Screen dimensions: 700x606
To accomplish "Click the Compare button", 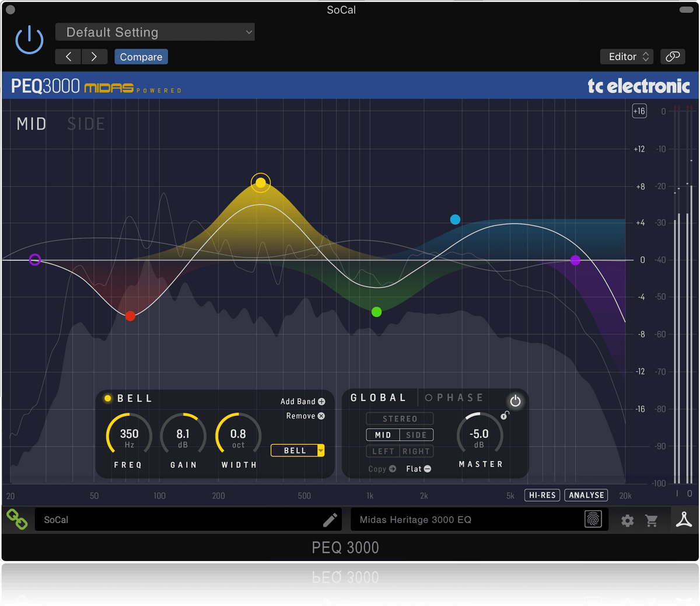I will point(141,57).
